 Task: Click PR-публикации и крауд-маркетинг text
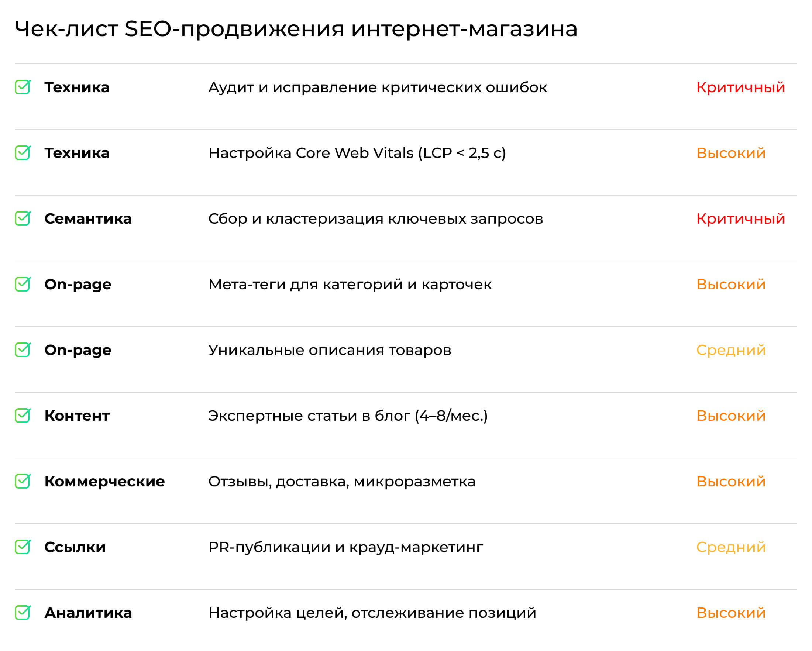[x=345, y=547]
